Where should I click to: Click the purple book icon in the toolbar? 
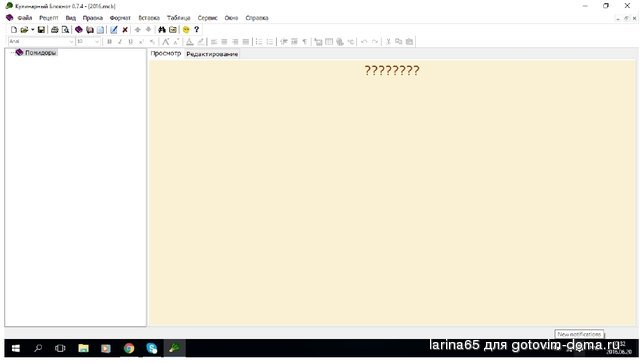[79, 30]
